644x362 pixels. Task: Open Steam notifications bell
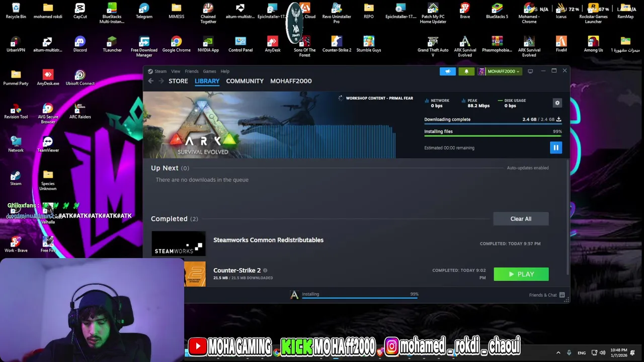[466, 71]
